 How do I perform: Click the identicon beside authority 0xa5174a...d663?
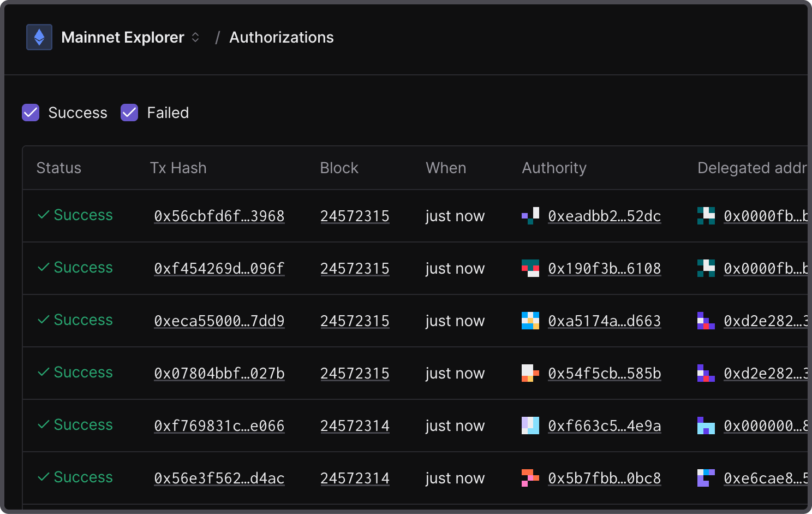pyautogui.click(x=530, y=321)
